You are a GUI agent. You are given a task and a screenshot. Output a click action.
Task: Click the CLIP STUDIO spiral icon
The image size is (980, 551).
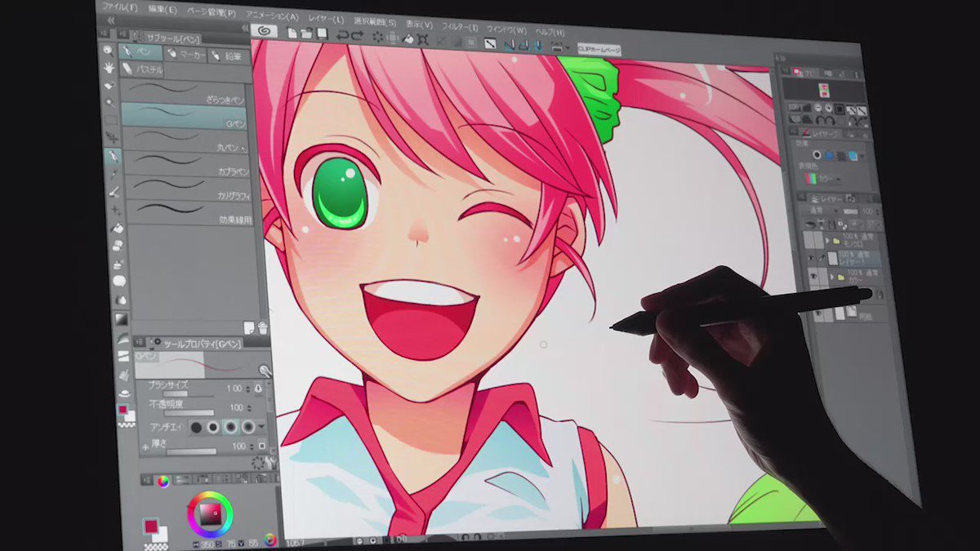pyautogui.click(x=263, y=31)
